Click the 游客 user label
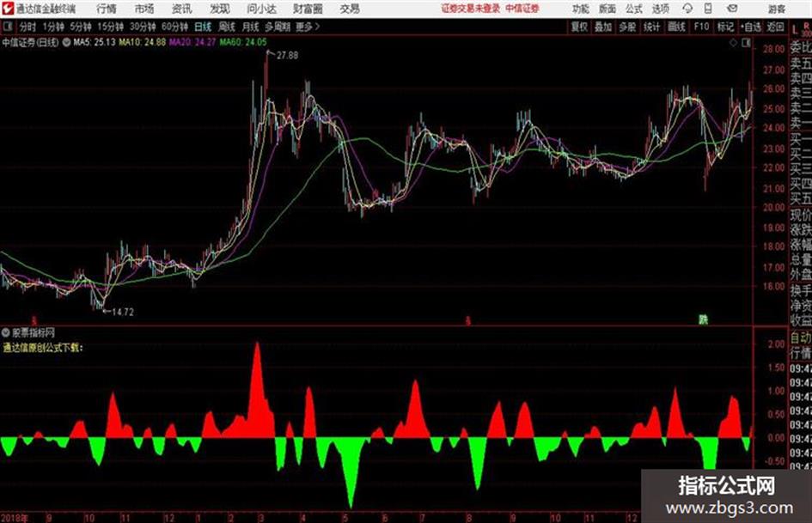Image resolution: width=812 pixels, height=523 pixels. 777,9
